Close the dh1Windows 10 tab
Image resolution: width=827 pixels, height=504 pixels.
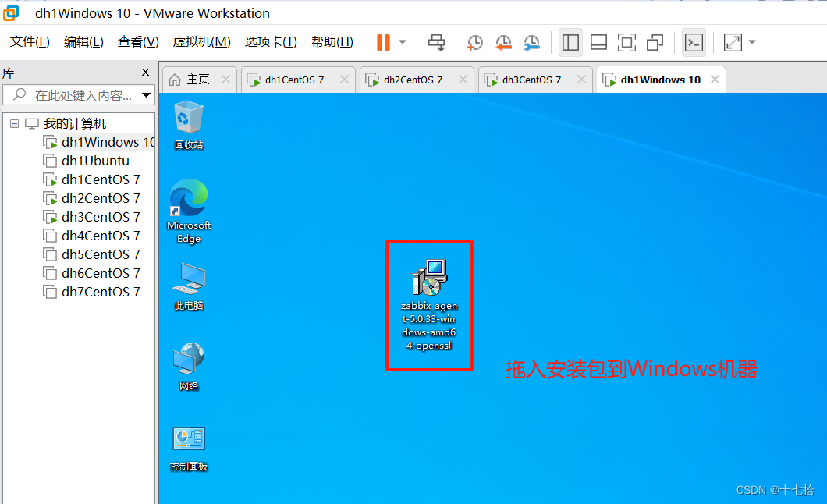pyautogui.click(x=715, y=79)
